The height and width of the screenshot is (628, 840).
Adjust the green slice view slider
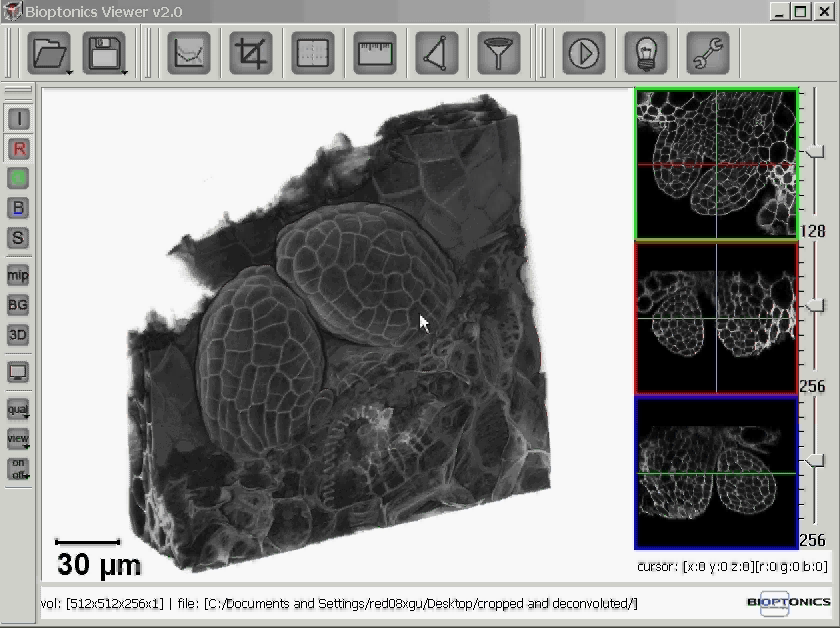click(x=817, y=151)
